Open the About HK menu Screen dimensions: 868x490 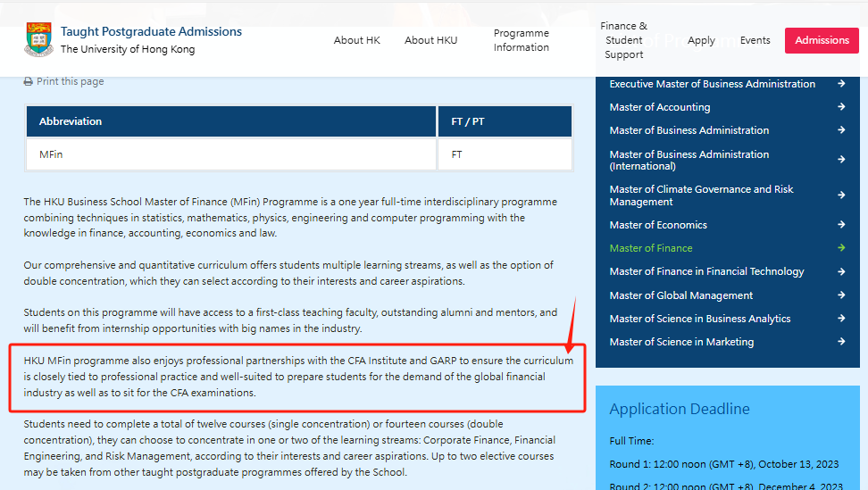tap(356, 40)
